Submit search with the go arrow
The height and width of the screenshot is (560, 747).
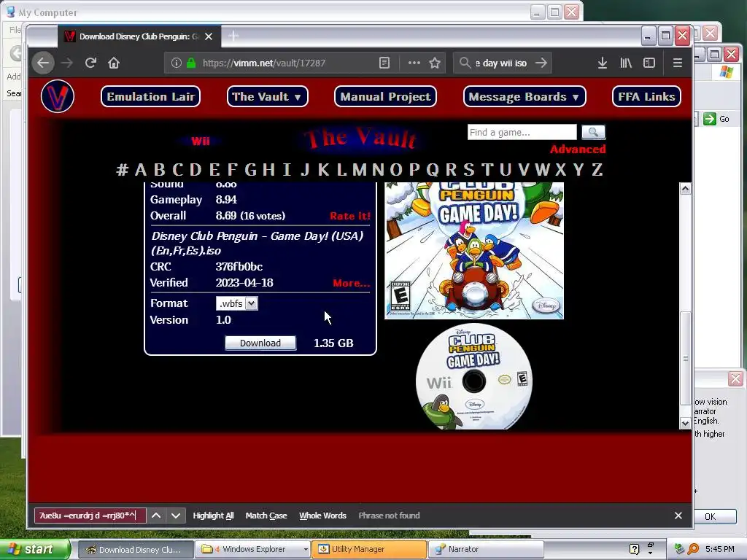click(541, 63)
